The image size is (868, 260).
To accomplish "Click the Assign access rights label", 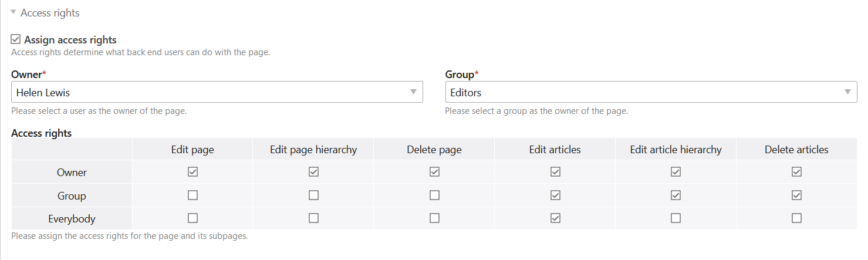I will point(70,40).
